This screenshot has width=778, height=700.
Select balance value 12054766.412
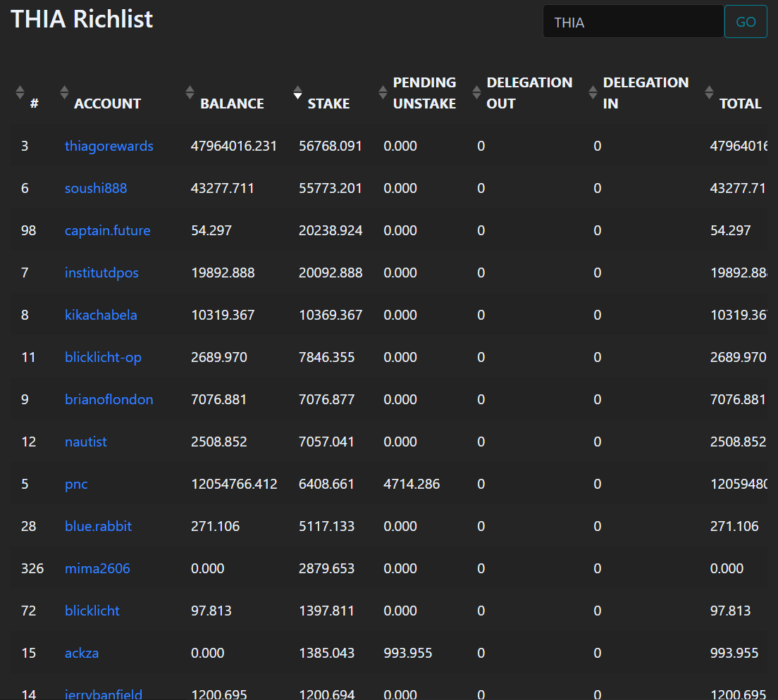pyautogui.click(x=234, y=484)
